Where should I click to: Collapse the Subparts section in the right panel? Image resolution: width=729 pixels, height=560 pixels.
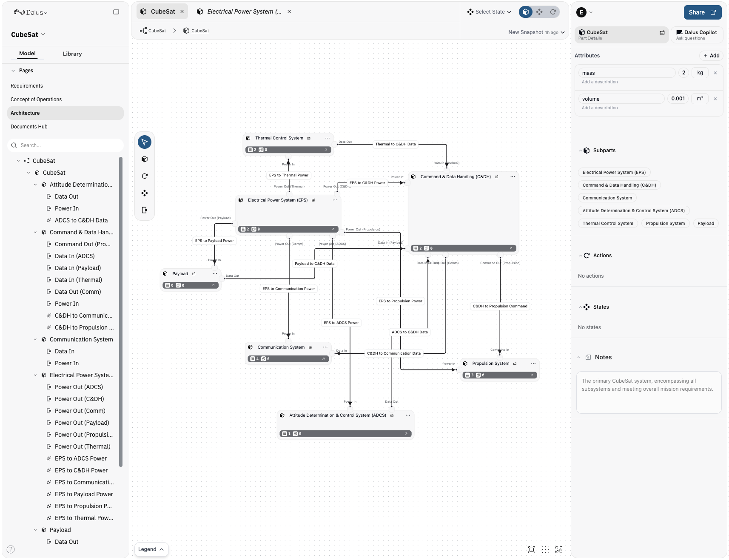[x=581, y=151]
